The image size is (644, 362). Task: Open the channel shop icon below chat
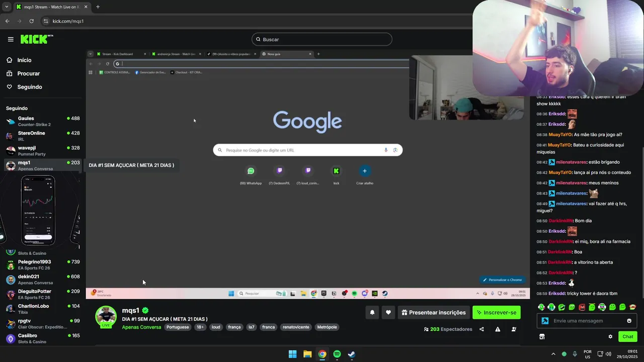(x=542, y=337)
